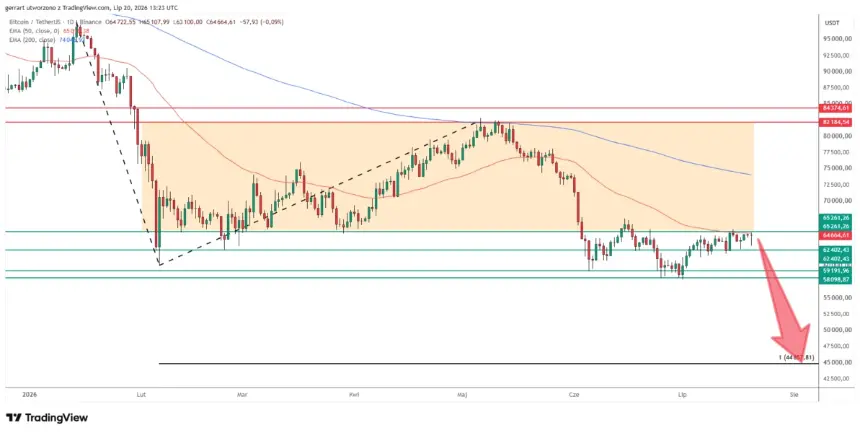
Task: Click the USDT currency label on price scale
Action: 833,23
